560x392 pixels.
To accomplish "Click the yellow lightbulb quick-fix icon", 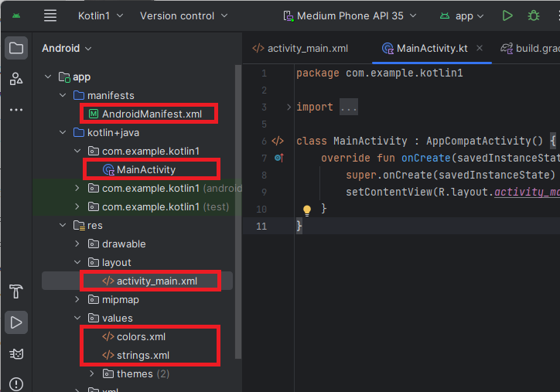I will pos(306,210).
